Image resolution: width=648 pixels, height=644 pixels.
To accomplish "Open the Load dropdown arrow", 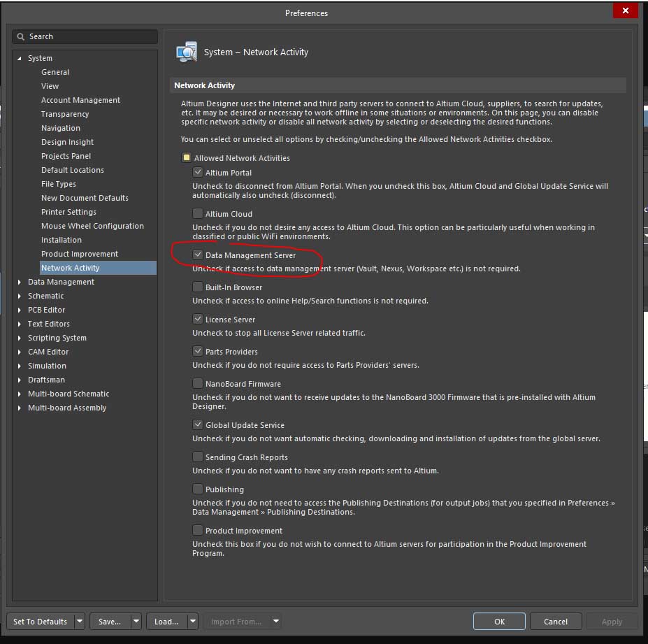I will [192, 622].
